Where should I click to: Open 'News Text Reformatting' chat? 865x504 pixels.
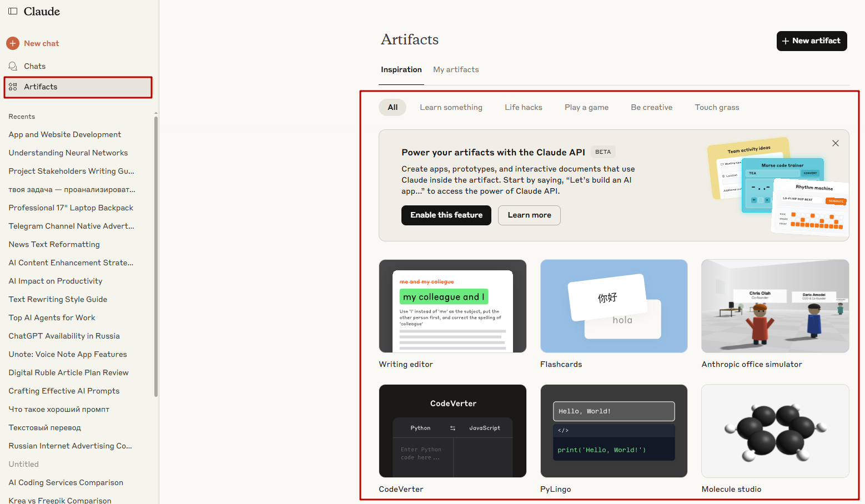(x=54, y=244)
